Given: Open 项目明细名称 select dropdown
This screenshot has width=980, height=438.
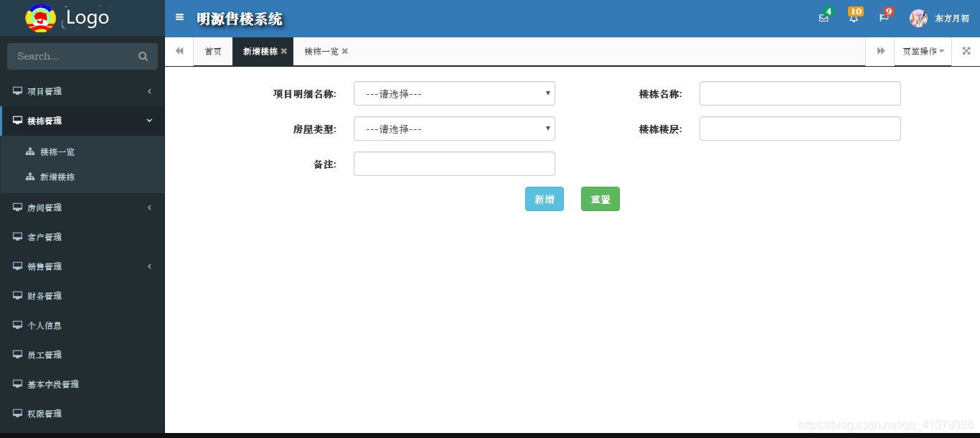Looking at the screenshot, I should (454, 93).
